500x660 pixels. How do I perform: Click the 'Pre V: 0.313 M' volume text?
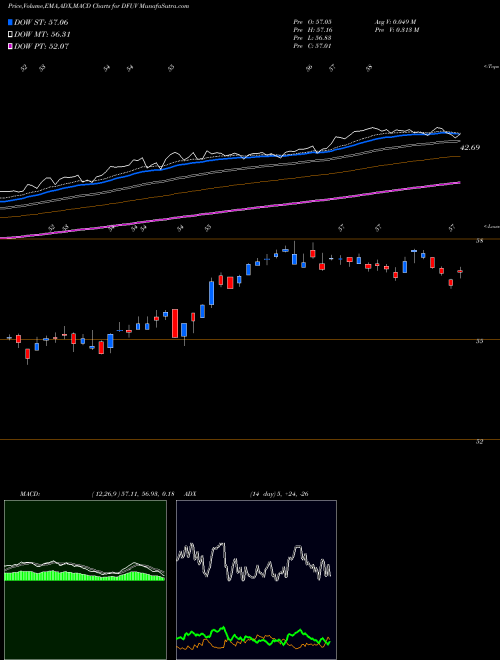coord(396,30)
